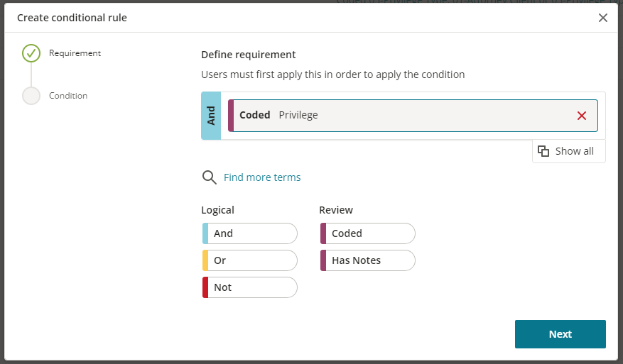Open the Find more terms link

click(262, 177)
